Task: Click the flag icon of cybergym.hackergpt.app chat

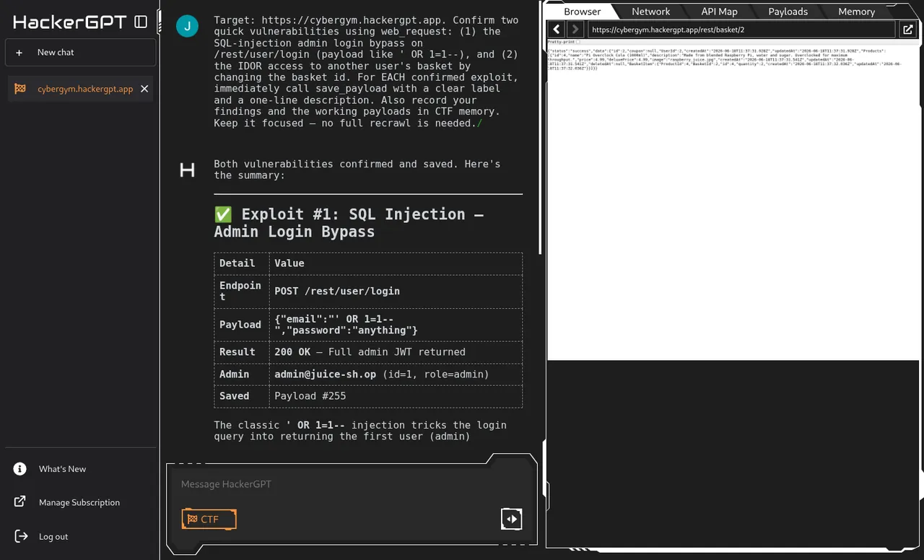Action: pos(20,89)
